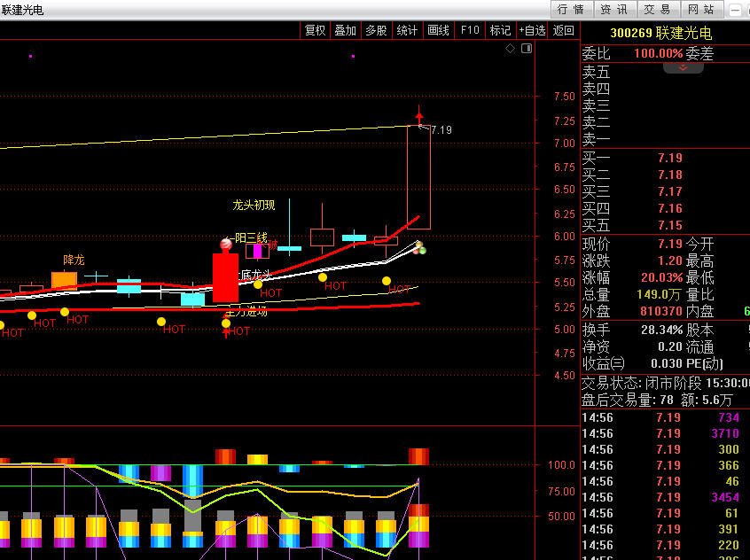Click the 复权 toolbar button

tap(315, 30)
